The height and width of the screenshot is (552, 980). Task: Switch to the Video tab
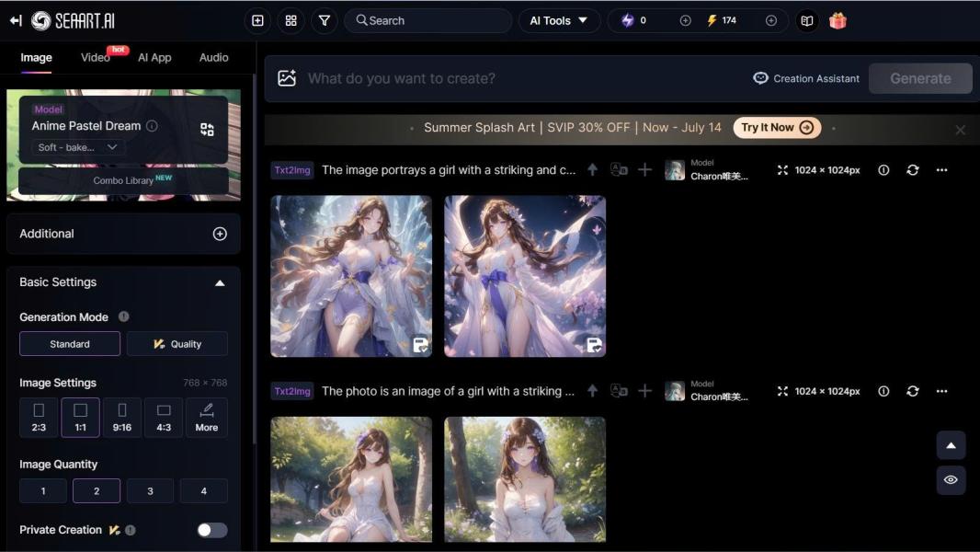pyautogui.click(x=96, y=57)
